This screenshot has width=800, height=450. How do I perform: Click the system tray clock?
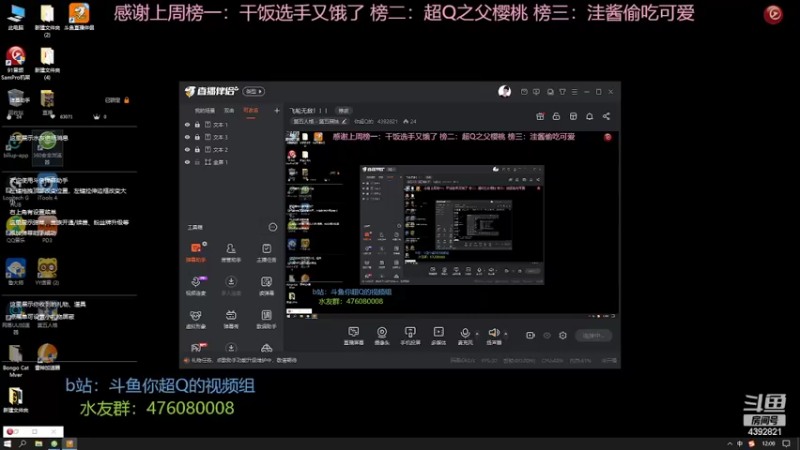(x=768, y=444)
